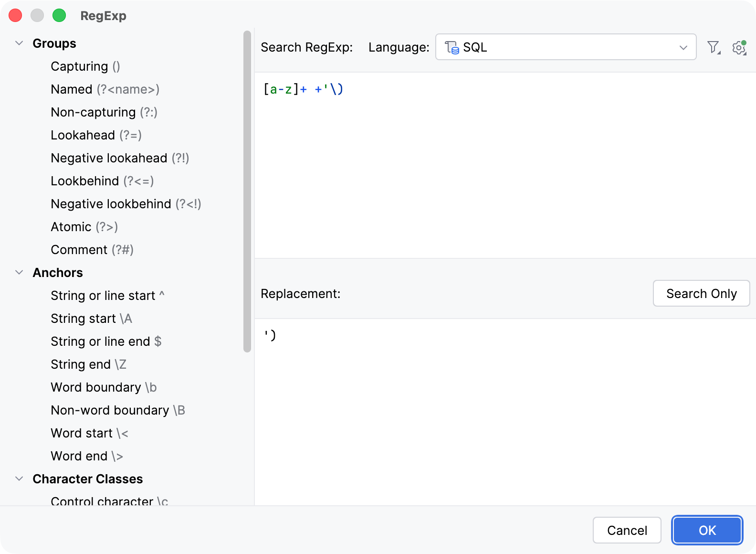Image resolution: width=756 pixels, height=554 pixels.
Task: Confirm with the OK button
Action: 707,530
